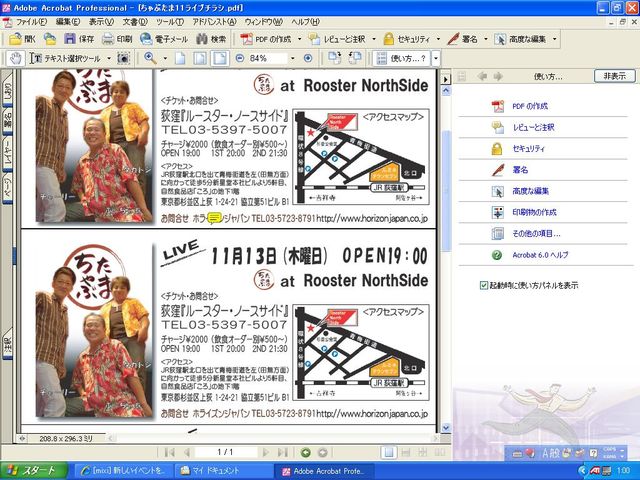The height and width of the screenshot is (480, 640).
Task: Switch to the しおり side tab
Action: tap(7, 89)
